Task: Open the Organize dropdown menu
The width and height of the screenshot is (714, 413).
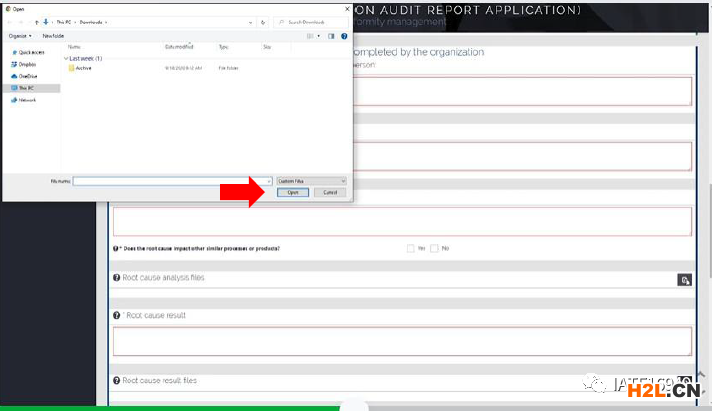Action: pyautogui.click(x=20, y=36)
